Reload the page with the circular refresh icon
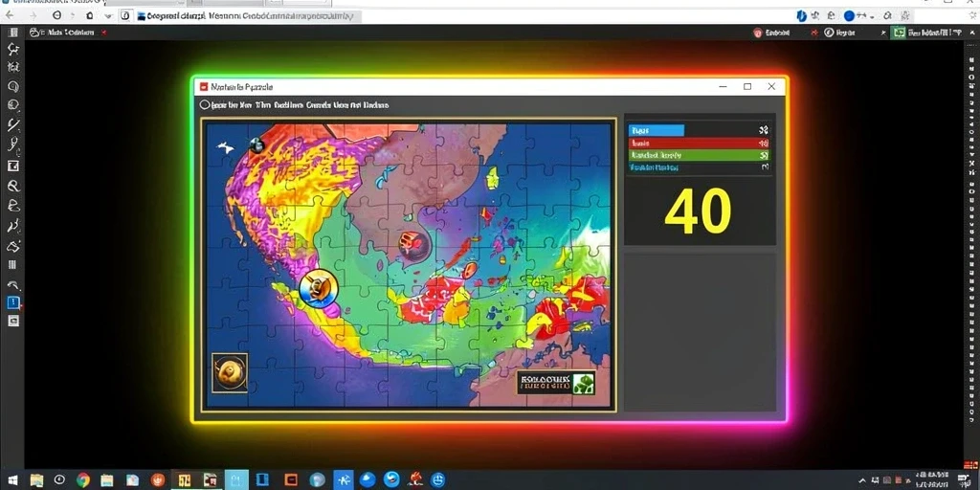 point(57,15)
